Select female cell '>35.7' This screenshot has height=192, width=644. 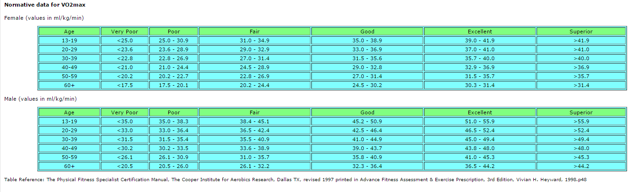point(581,76)
